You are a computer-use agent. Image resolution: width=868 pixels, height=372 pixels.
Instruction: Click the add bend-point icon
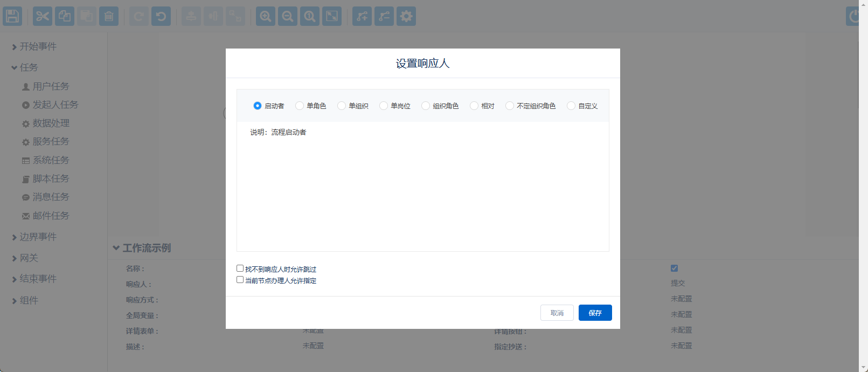click(x=362, y=16)
